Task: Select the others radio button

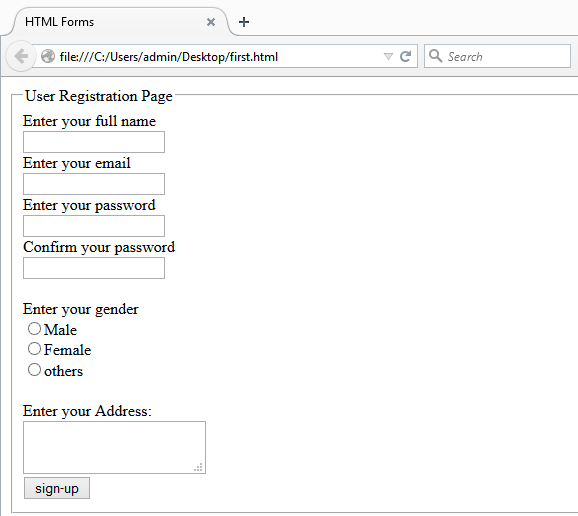Action: point(34,369)
